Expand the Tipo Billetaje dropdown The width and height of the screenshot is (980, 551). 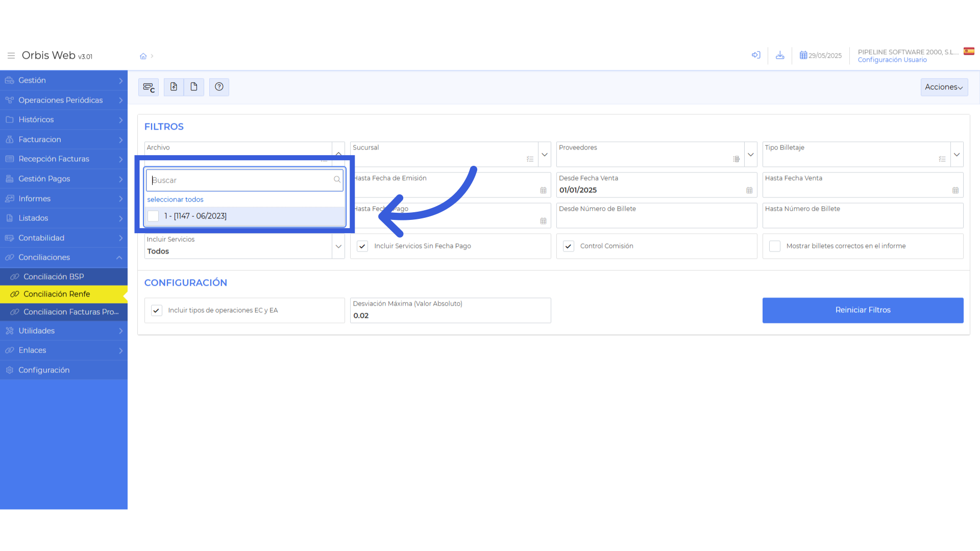957,155
